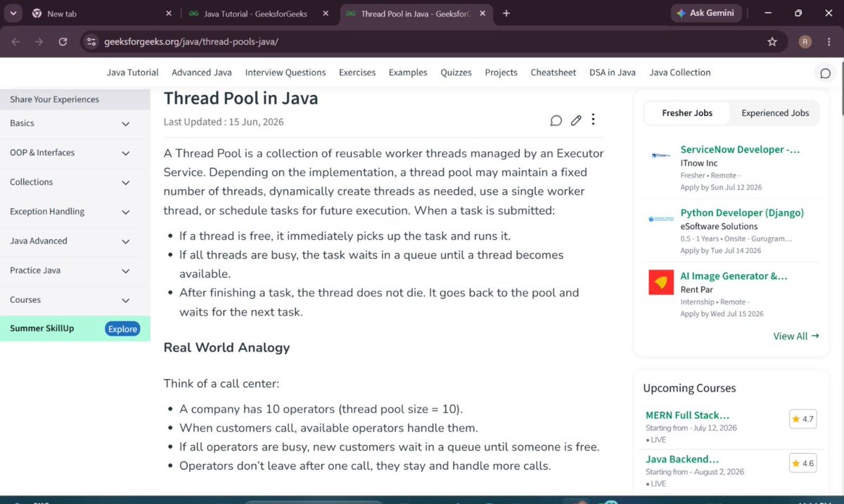Open Java Collection in top navigation
The width and height of the screenshot is (844, 504).
pyautogui.click(x=680, y=72)
